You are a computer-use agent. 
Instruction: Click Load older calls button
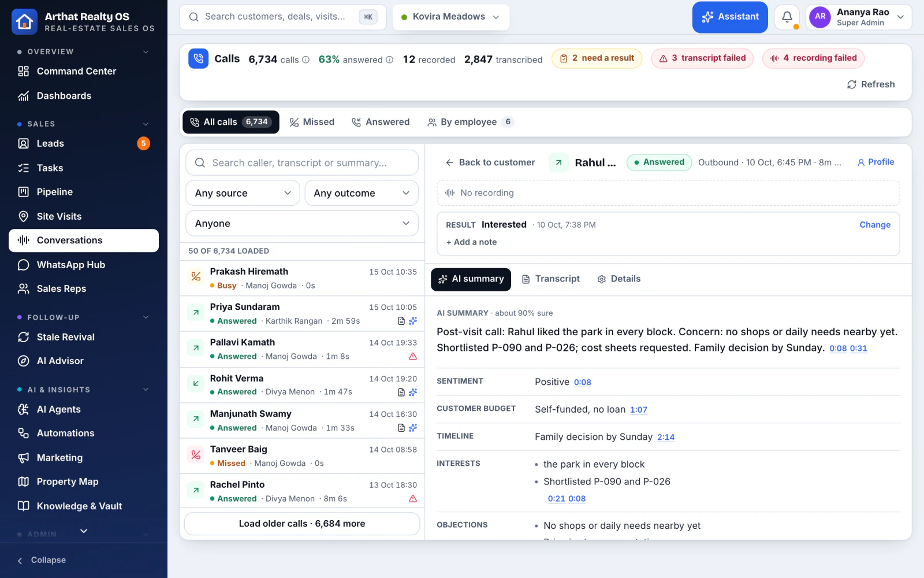(x=302, y=524)
